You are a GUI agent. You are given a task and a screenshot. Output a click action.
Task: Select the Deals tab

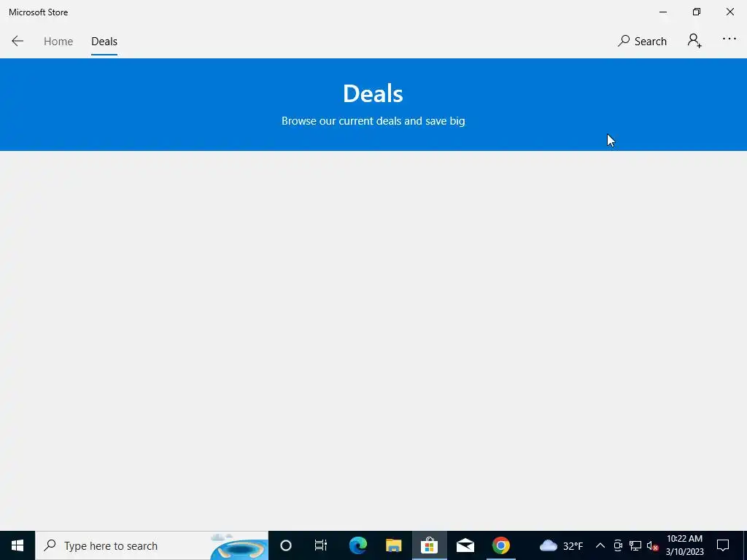104,42
